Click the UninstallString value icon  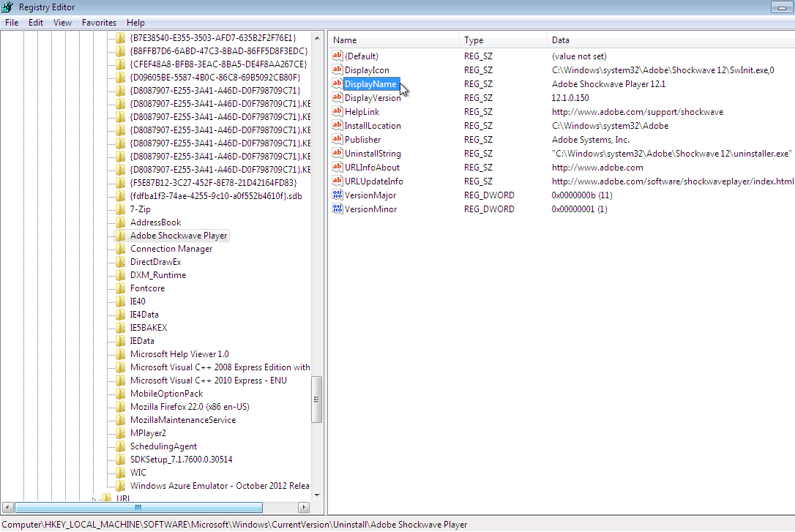coord(337,154)
